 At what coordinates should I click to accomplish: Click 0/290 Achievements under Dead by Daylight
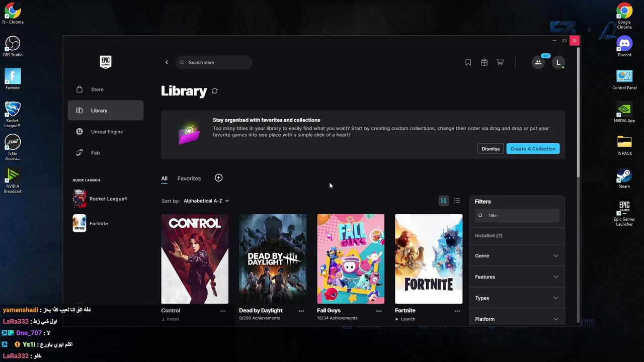260,318
